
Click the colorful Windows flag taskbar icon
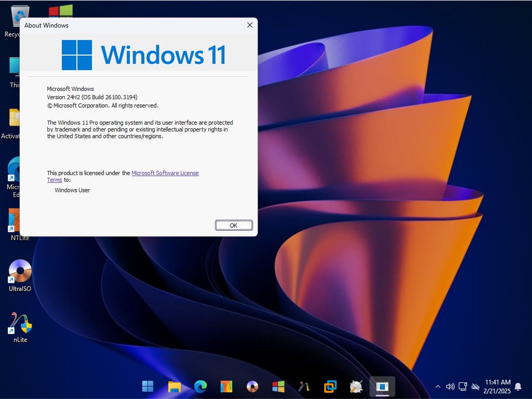(x=278, y=386)
